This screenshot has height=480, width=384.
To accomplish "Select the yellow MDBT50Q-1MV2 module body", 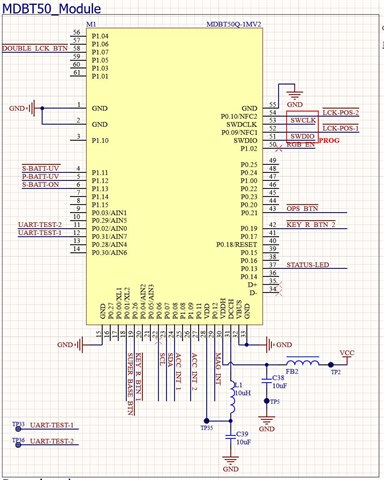I will [x=174, y=176].
